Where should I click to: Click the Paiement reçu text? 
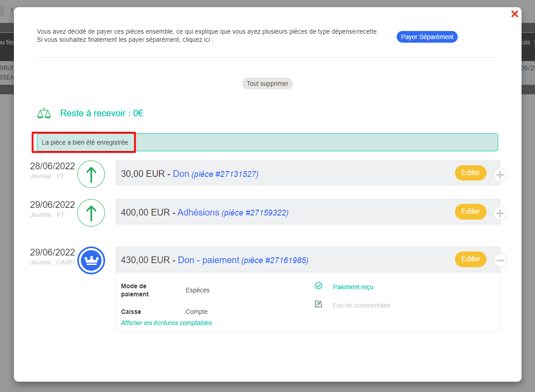[353, 287]
